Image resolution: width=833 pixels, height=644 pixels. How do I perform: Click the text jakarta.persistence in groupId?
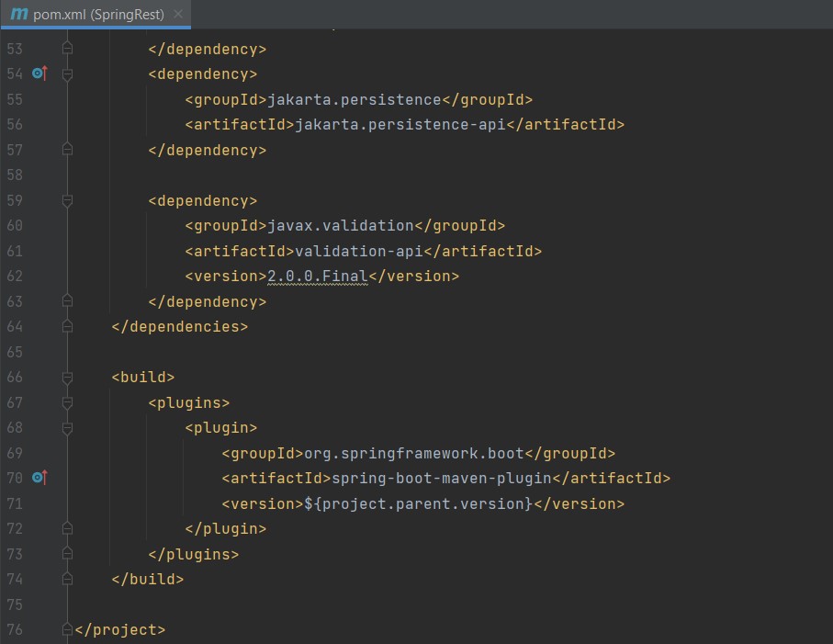pos(355,99)
